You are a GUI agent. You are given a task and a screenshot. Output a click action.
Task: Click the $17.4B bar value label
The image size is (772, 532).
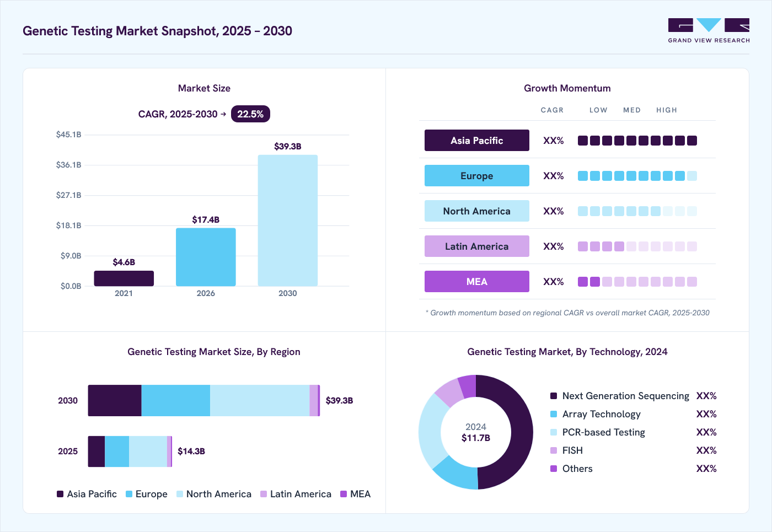tap(206, 219)
